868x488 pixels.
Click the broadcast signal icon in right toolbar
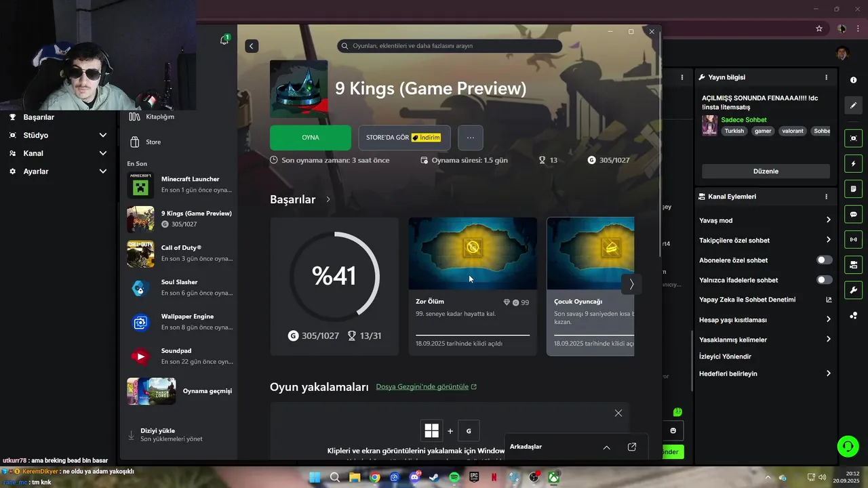pyautogui.click(x=853, y=239)
